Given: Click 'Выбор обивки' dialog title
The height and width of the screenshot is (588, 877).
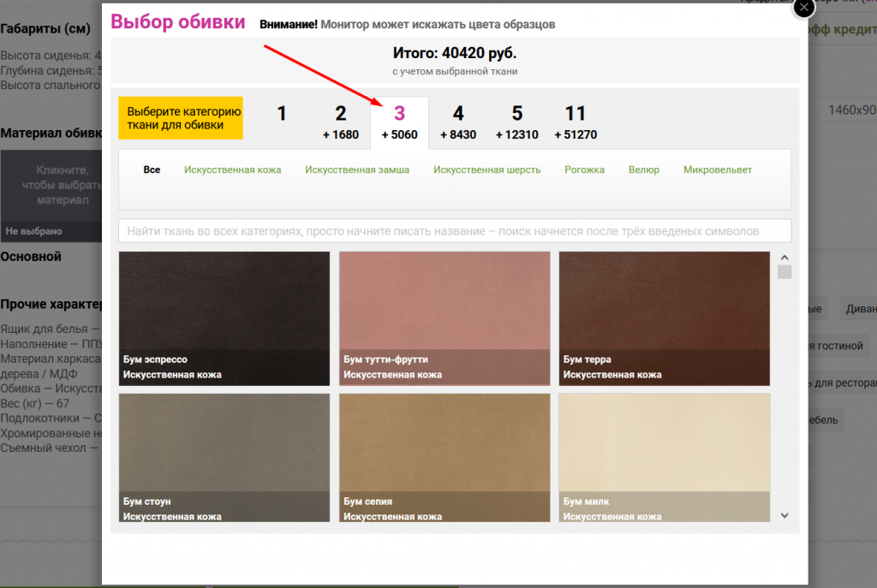Looking at the screenshot, I should tap(178, 21).
